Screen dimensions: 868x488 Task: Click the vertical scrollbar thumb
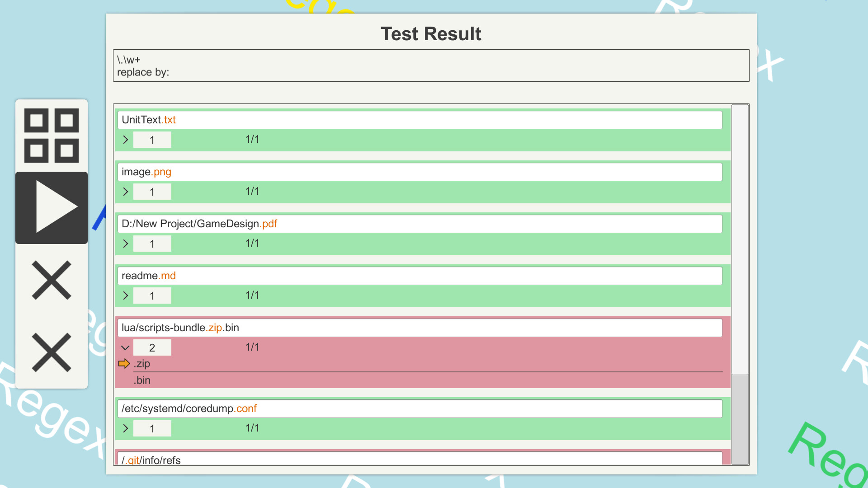click(x=740, y=420)
